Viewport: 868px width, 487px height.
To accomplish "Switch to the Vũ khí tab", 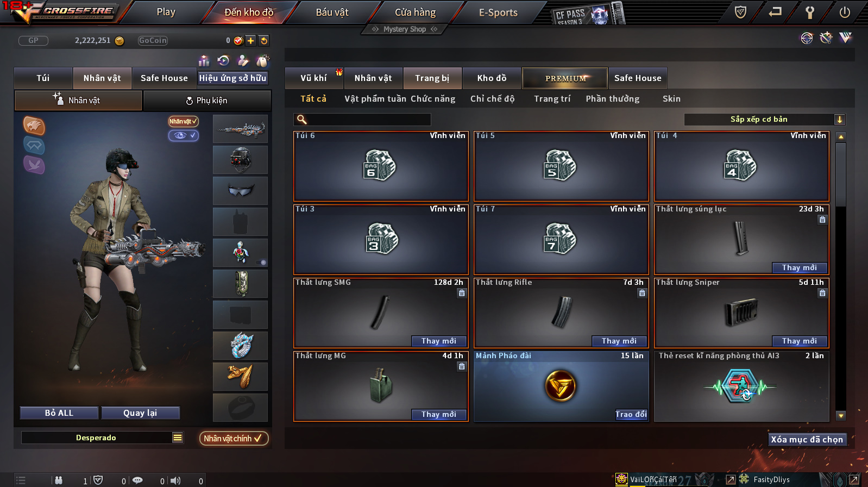I will point(313,78).
